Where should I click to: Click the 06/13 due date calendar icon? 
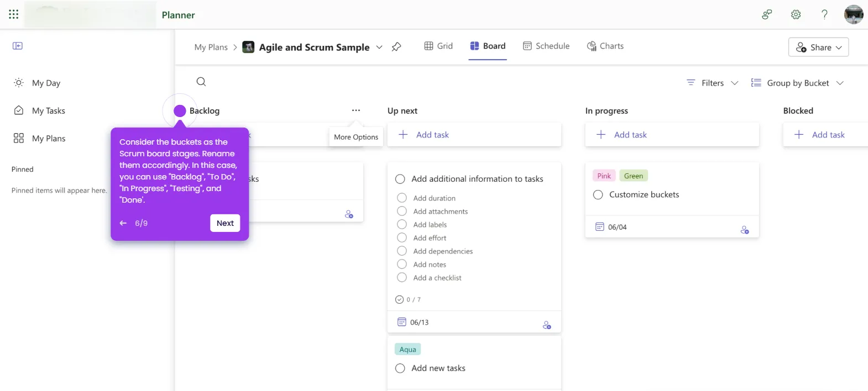[402, 322]
